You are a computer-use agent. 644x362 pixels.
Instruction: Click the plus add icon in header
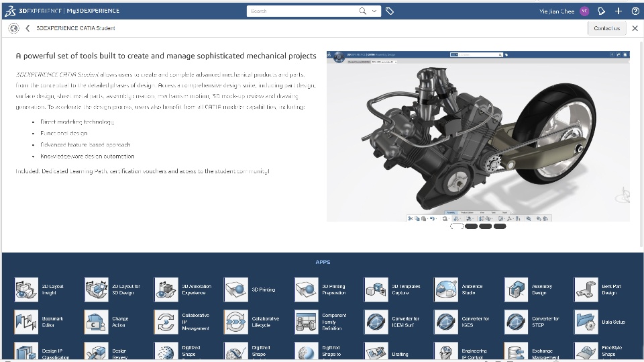point(618,11)
